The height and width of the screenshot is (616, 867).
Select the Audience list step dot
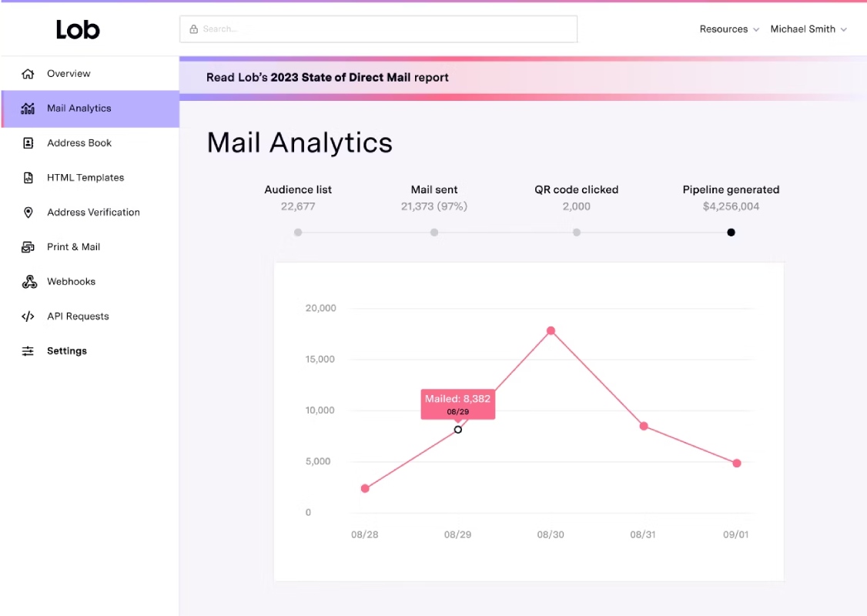point(298,233)
